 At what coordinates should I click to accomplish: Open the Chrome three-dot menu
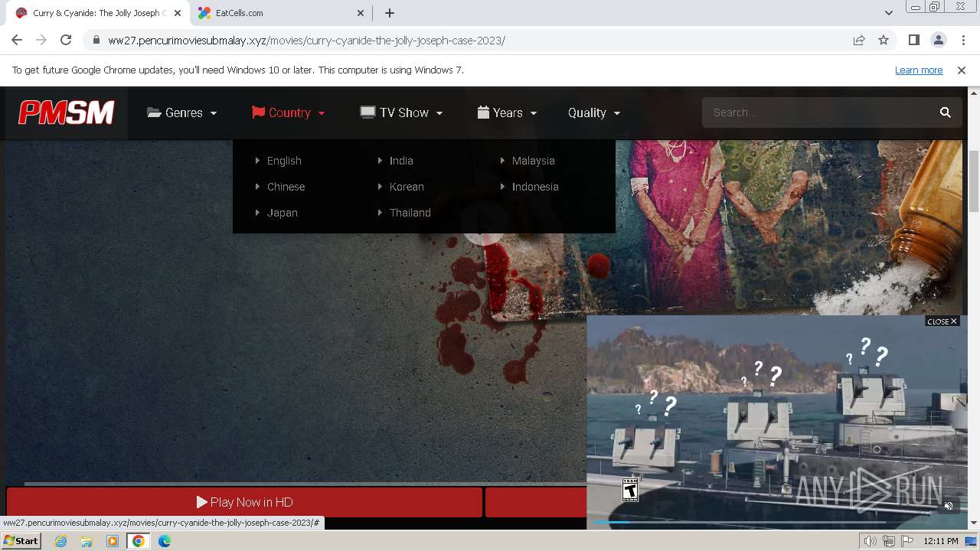coord(962,41)
